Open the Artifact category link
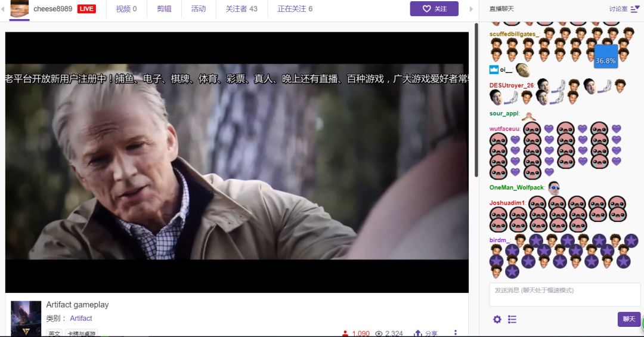The image size is (644, 337). pyautogui.click(x=81, y=318)
